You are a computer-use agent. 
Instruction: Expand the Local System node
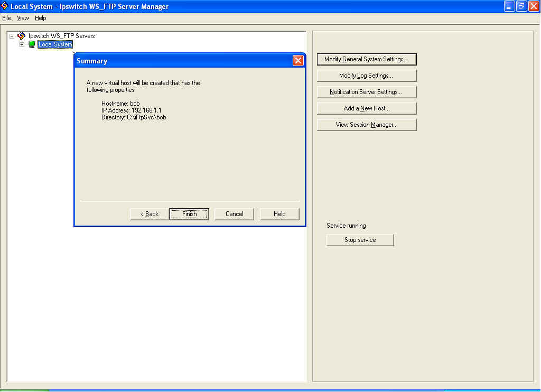tap(22, 44)
